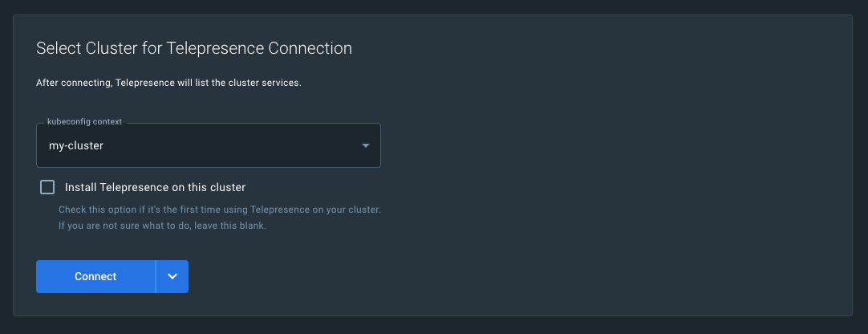
Task: Click the empty space right of the Connect split button
Action: pyautogui.click(x=481, y=276)
